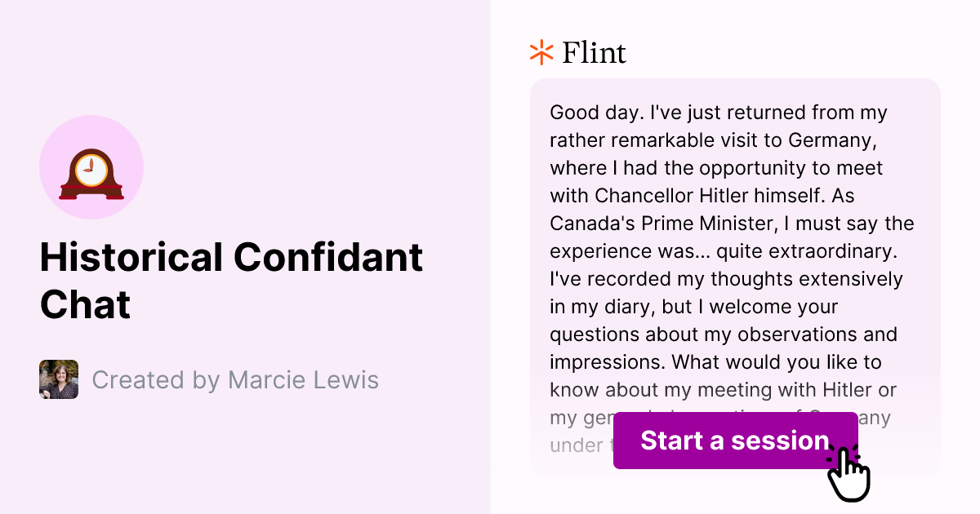
Task: Click the Created by Marcie Lewis link
Action: click(x=236, y=379)
